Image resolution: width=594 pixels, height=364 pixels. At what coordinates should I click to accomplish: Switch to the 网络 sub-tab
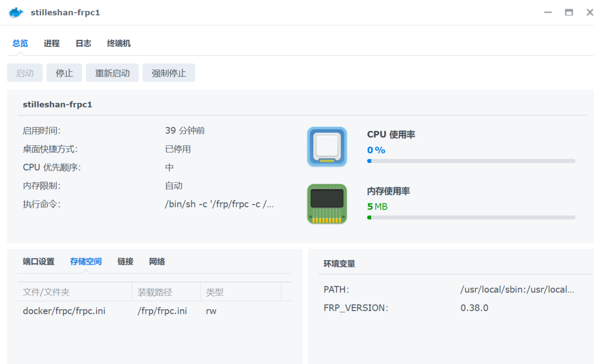tap(157, 262)
